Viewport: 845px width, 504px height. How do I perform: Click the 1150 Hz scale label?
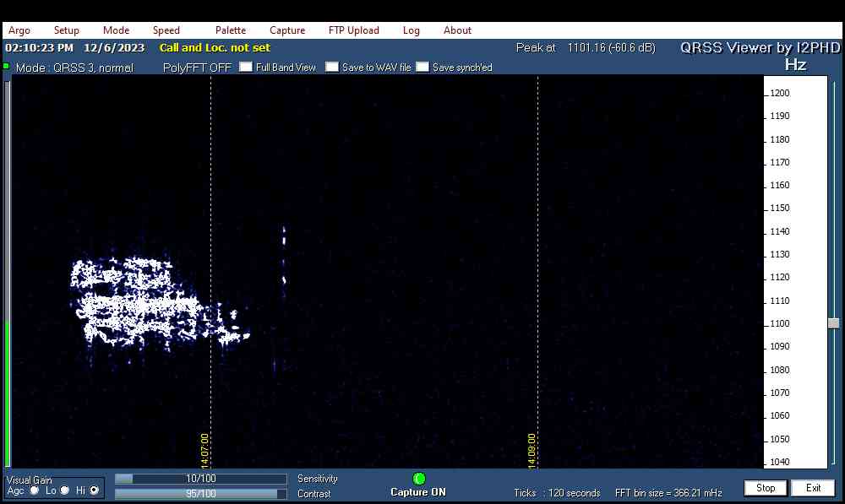[x=780, y=208]
